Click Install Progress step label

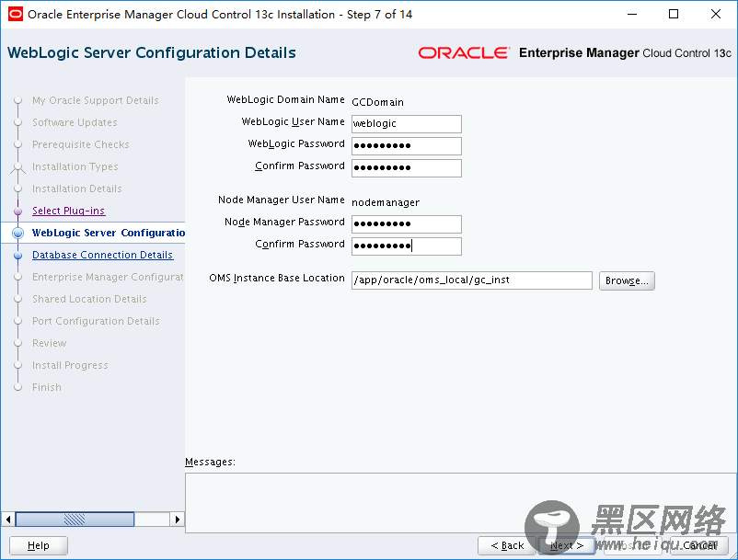click(x=70, y=365)
